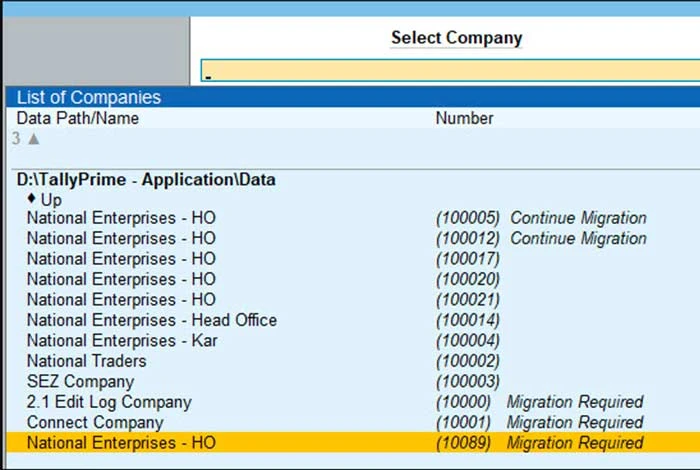Choose National Enterprises - Head Office company
Image resolution: width=700 pixels, height=470 pixels.
[x=353, y=320]
